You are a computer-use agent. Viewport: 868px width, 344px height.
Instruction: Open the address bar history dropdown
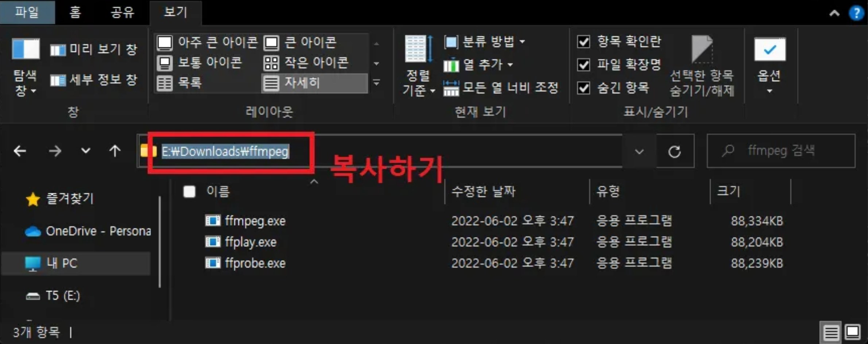[639, 151]
